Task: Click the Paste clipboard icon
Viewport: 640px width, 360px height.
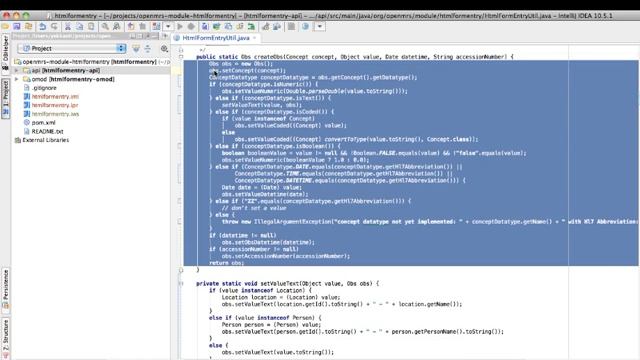Action: [91, 27]
